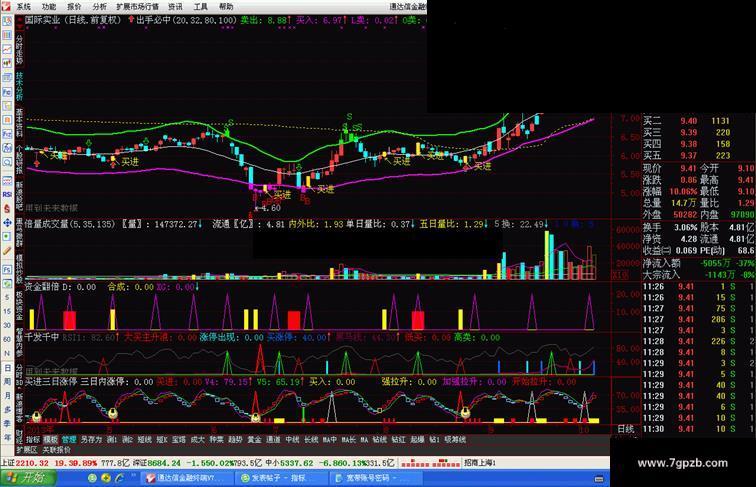Screen dimensions: 756x487
Task: Open the 板块资金 vertical tab
Action: (x=19, y=306)
